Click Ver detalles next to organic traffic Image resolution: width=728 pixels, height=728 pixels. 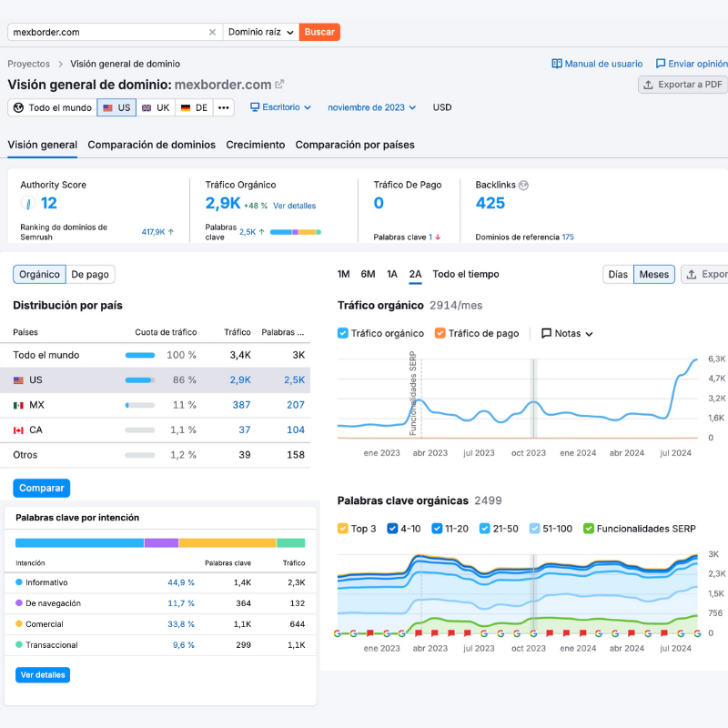click(x=294, y=206)
